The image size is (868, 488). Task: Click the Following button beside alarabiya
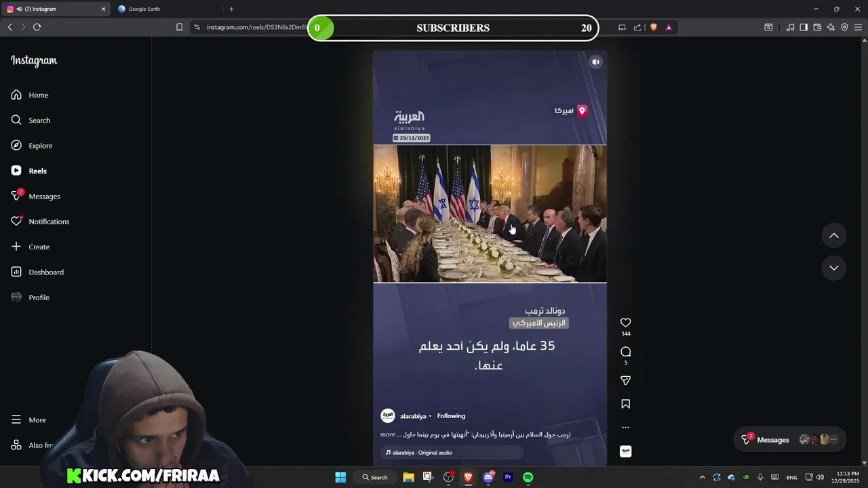pos(451,415)
